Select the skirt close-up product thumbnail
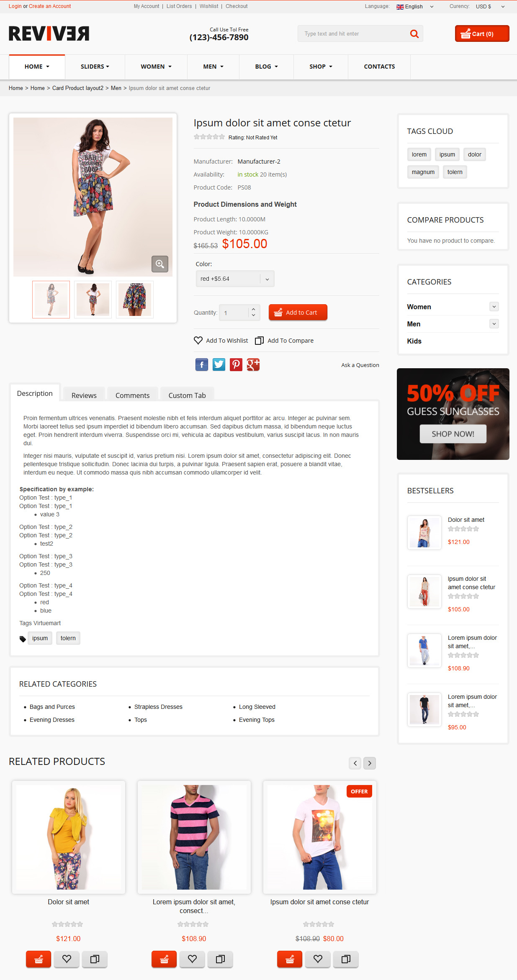This screenshot has width=517, height=980. [135, 300]
